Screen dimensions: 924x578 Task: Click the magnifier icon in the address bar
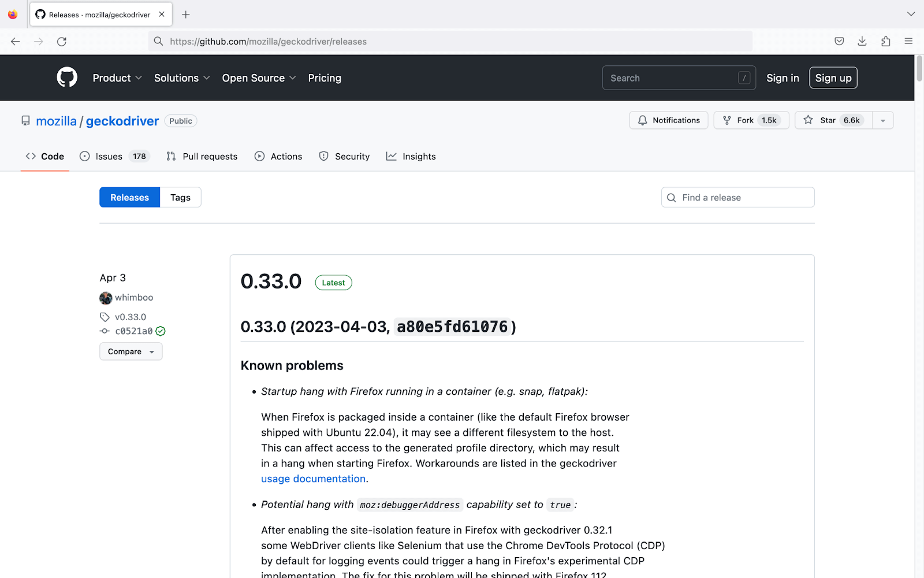click(x=158, y=41)
